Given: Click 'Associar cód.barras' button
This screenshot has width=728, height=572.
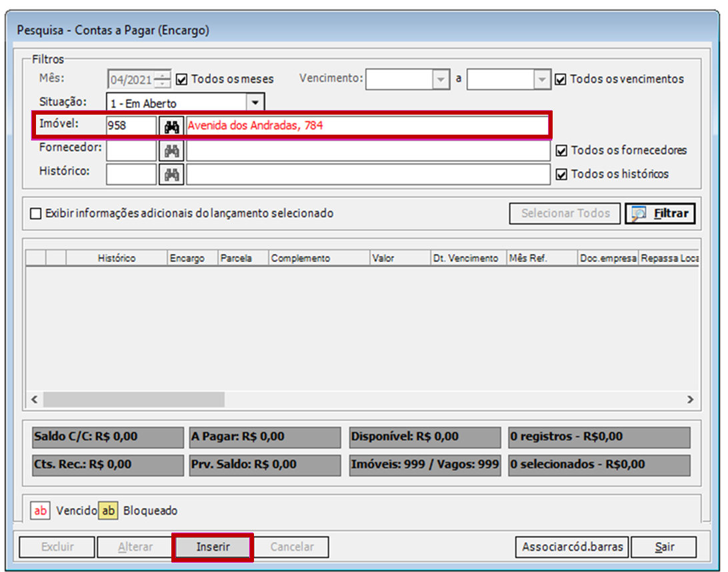Looking at the screenshot, I should [x=572, y=547].
